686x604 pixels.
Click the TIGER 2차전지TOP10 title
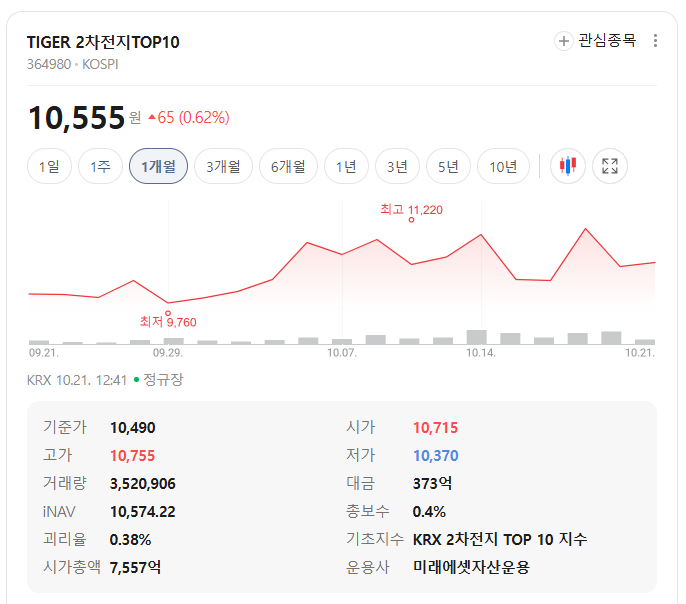coord(103,42)
